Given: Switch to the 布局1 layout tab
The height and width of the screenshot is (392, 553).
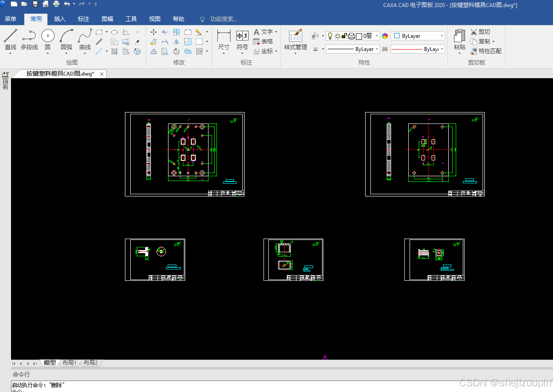Looking at the screenshot, I should coord(69,363).
